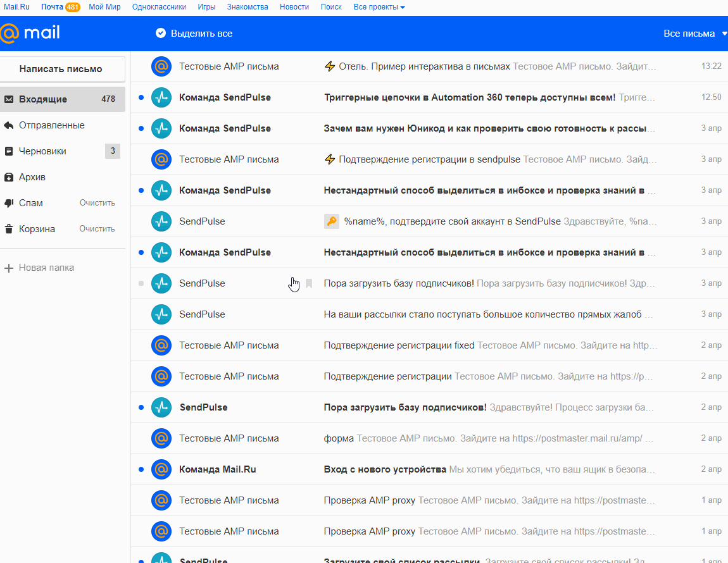This screenshot has height=563, width=728.
Task: Click the Архив box icon
Action: click(8, 177)
